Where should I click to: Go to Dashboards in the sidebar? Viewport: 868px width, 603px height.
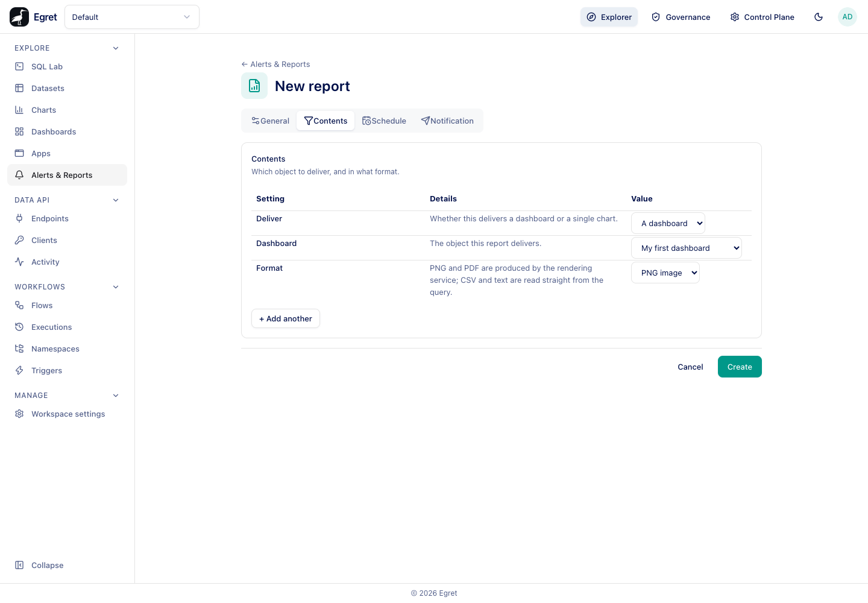click(67, 131)
